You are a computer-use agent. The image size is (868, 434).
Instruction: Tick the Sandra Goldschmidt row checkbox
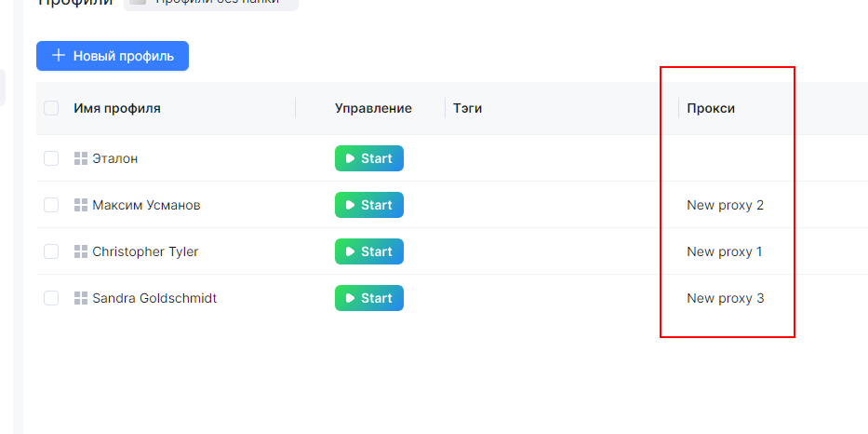51,298
